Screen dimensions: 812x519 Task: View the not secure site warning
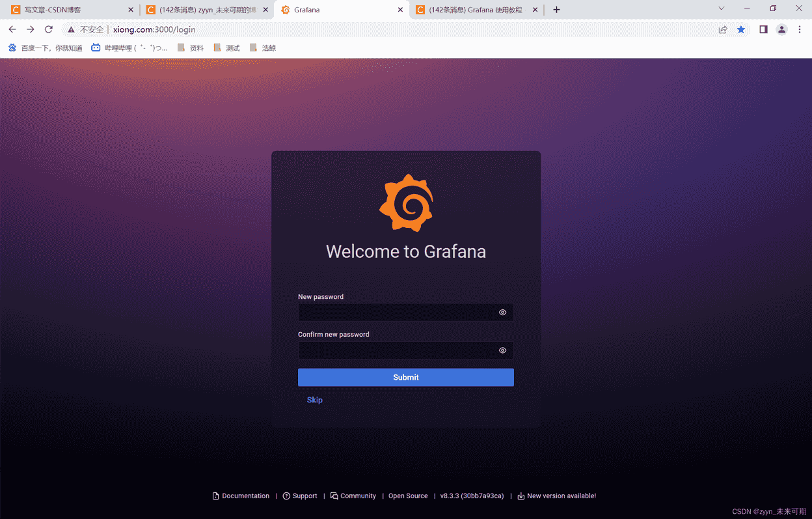pyautogui.click(x=85, y=29)
